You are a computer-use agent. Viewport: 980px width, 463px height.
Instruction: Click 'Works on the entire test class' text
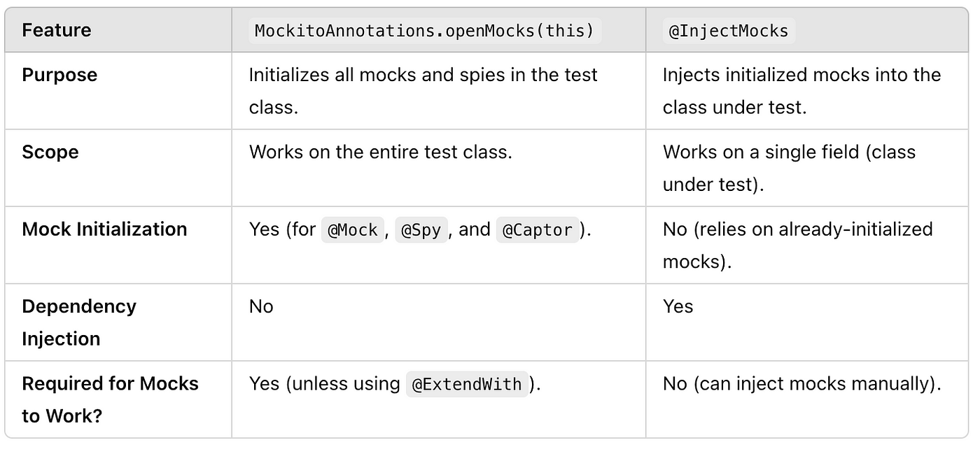(381, 152)
